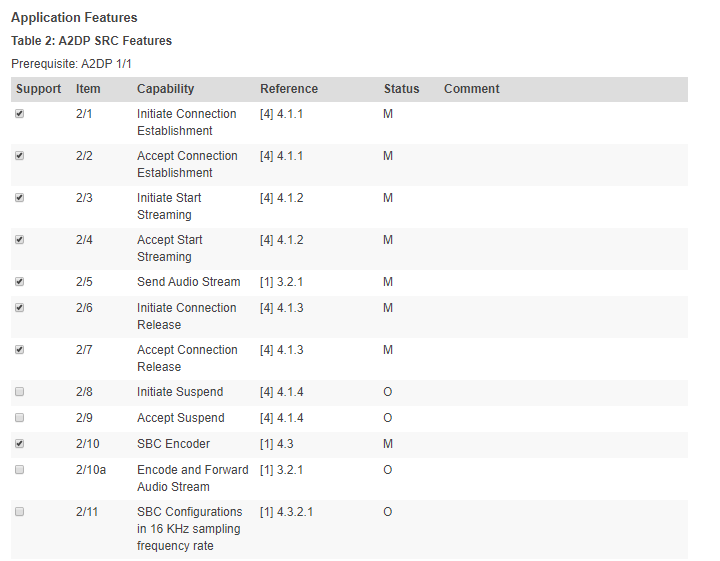Click reference [1] 4.3 for SBC Encoder
Viewport: 720px width, 561px height.
(276, 444)
